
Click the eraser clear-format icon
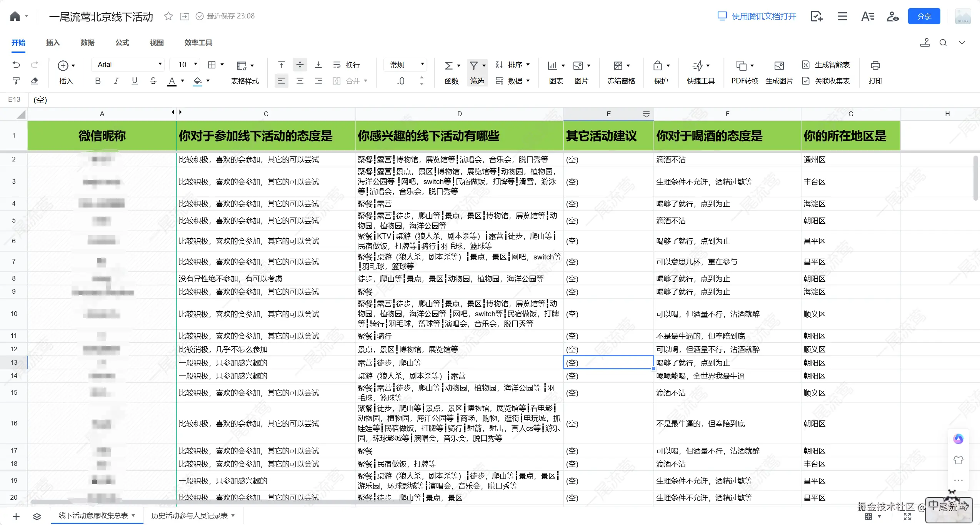tap(35, 81)
